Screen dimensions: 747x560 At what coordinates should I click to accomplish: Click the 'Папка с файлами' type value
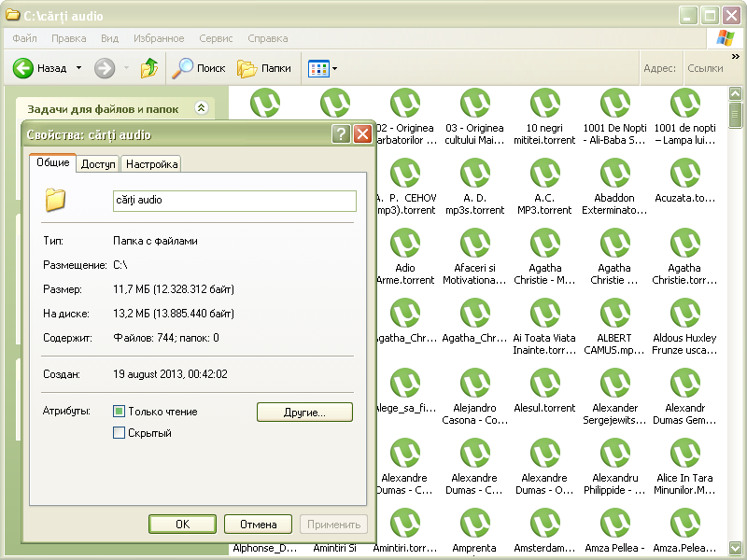coord(155,241)
